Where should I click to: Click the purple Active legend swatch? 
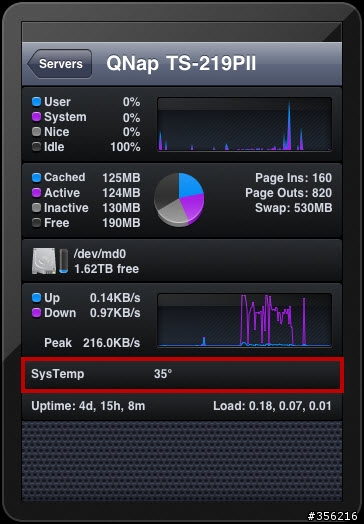(x=36, y=192)
